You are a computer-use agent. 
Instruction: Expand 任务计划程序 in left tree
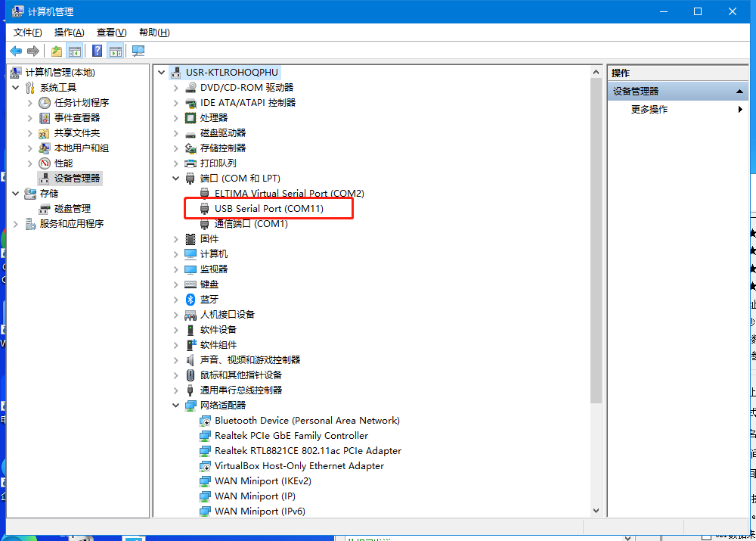tap(30, 103)
